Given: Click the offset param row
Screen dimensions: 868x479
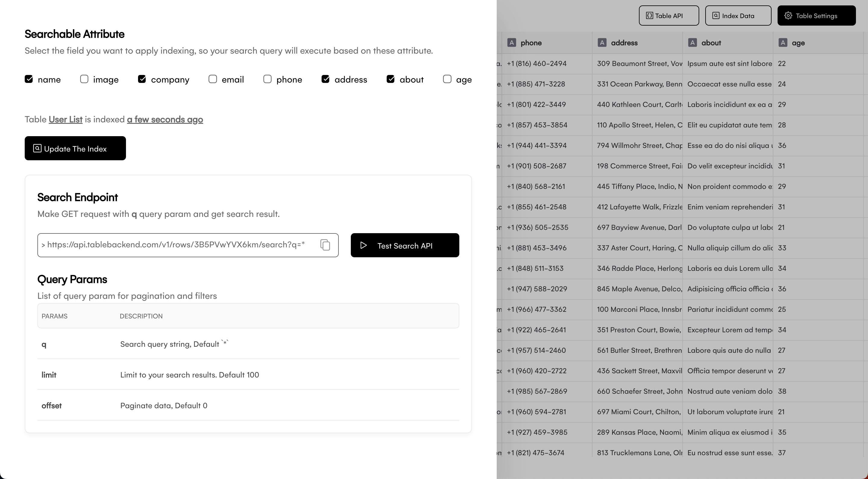Looking at the screenshot, I should (x=248, y=405).
